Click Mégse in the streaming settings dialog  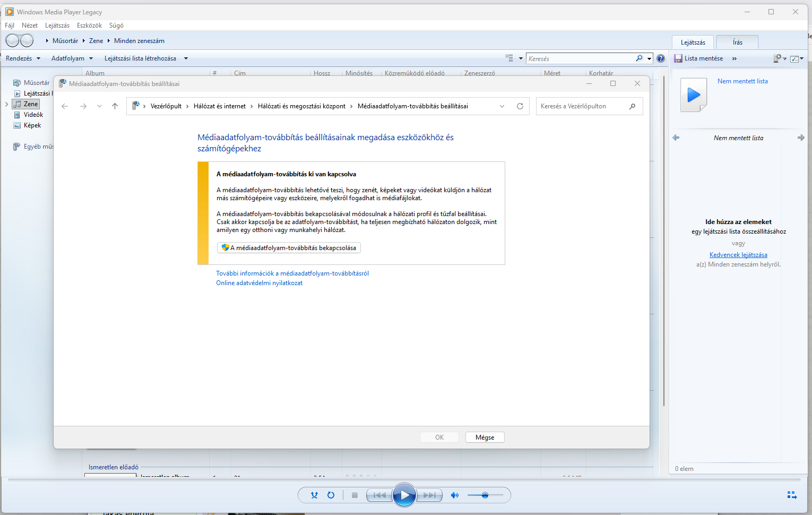(x=485, y=437)
